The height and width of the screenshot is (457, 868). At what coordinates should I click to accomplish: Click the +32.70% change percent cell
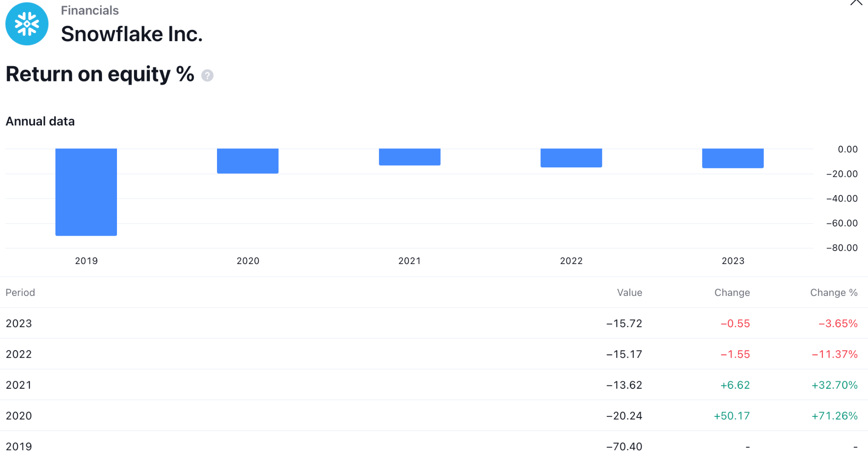[x=835, y=385]
